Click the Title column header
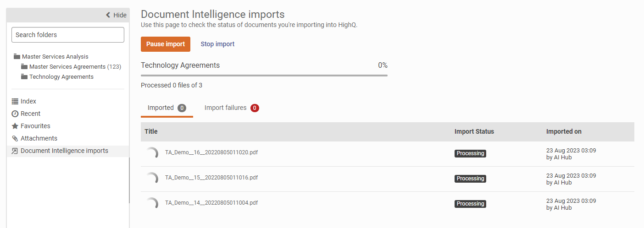 [151, 131]
